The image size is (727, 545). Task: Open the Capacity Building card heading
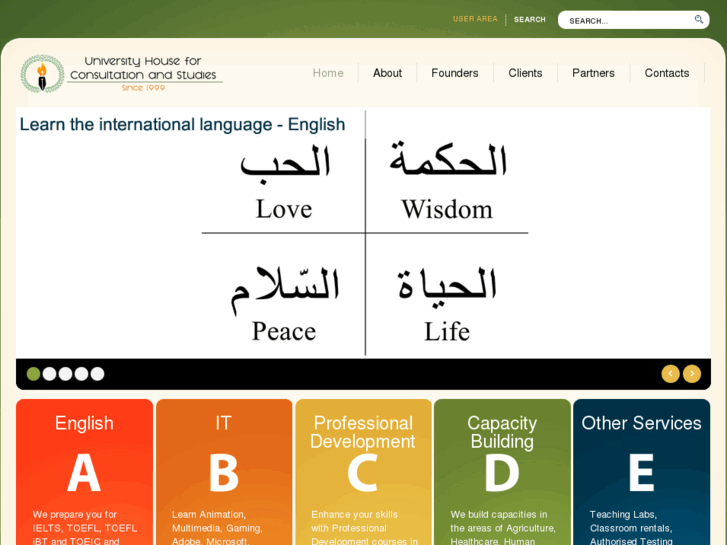[x=502, y=432]
